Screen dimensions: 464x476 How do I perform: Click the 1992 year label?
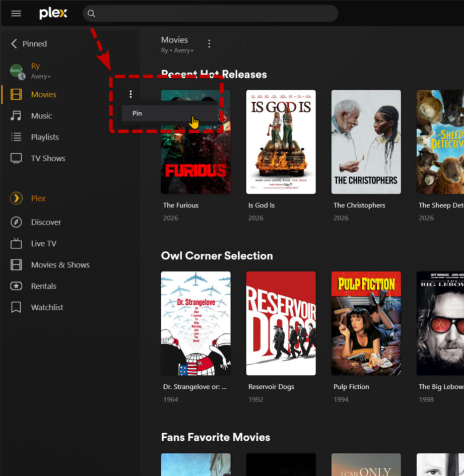(x=256, y=399)
